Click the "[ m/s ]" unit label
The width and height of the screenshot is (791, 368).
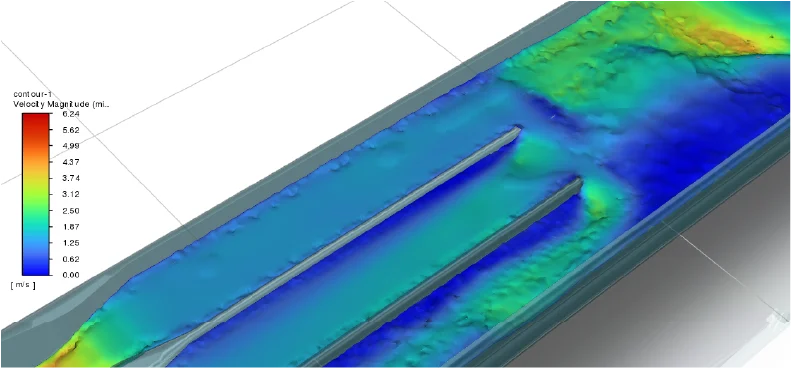tap(23, 286)
